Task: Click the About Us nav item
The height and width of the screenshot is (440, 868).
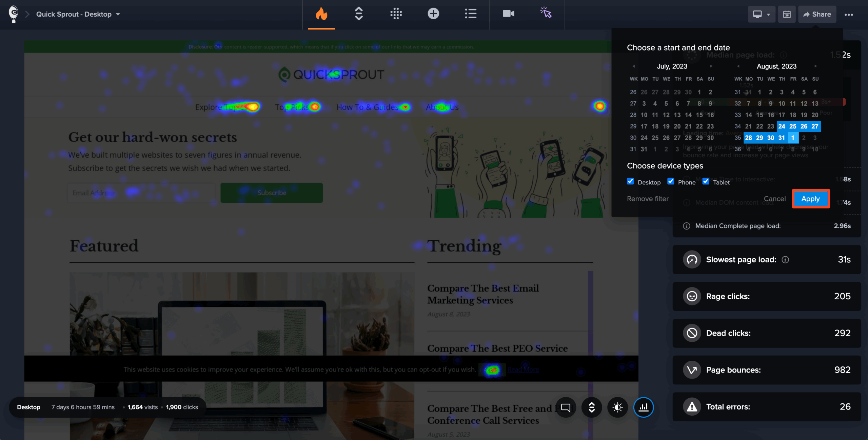Action: click(442, 107)
